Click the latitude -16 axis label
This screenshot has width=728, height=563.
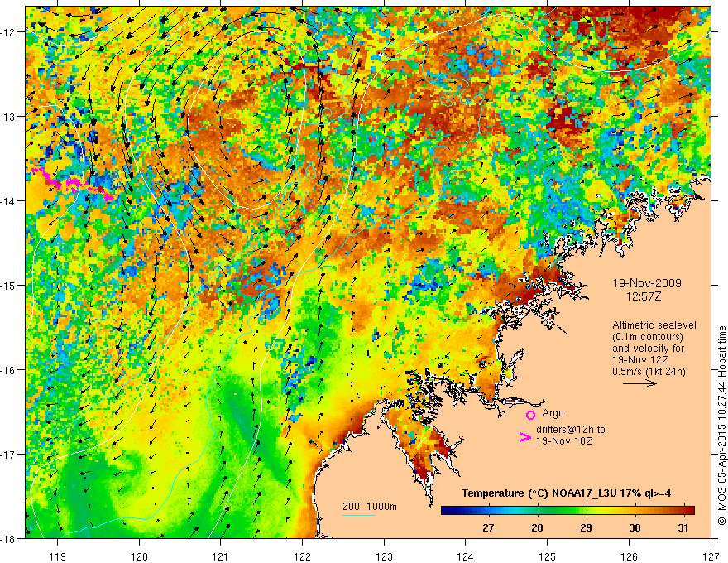[x=8, y=370]
